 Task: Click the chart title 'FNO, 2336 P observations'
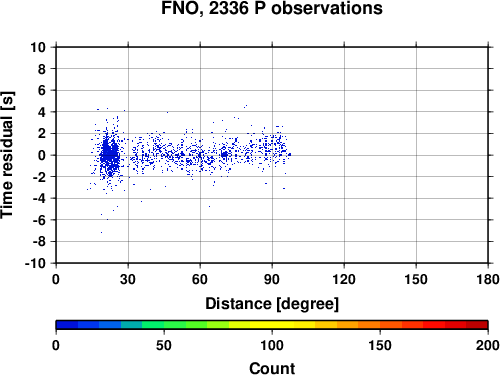[272, 8]
